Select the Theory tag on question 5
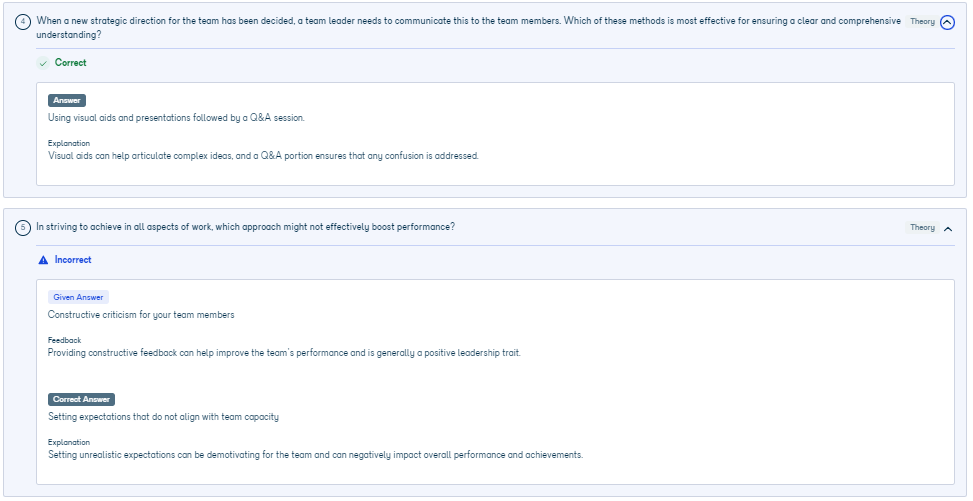 point(922,228)
